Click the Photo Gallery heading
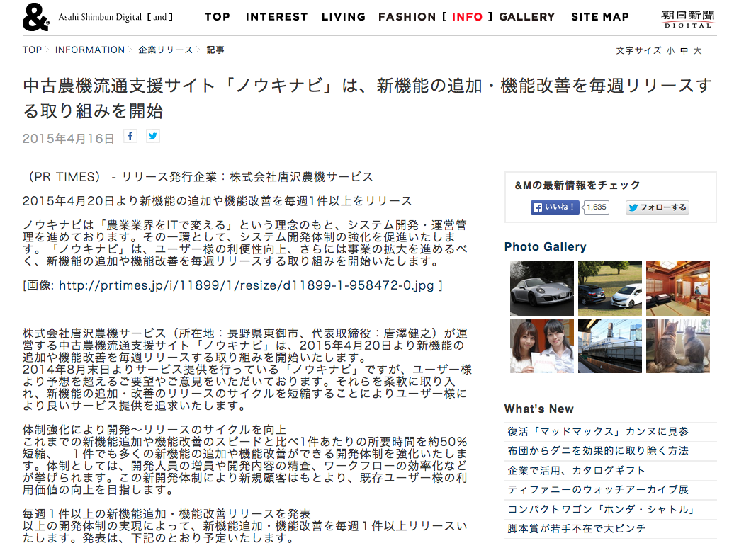 tap(546, 247)
